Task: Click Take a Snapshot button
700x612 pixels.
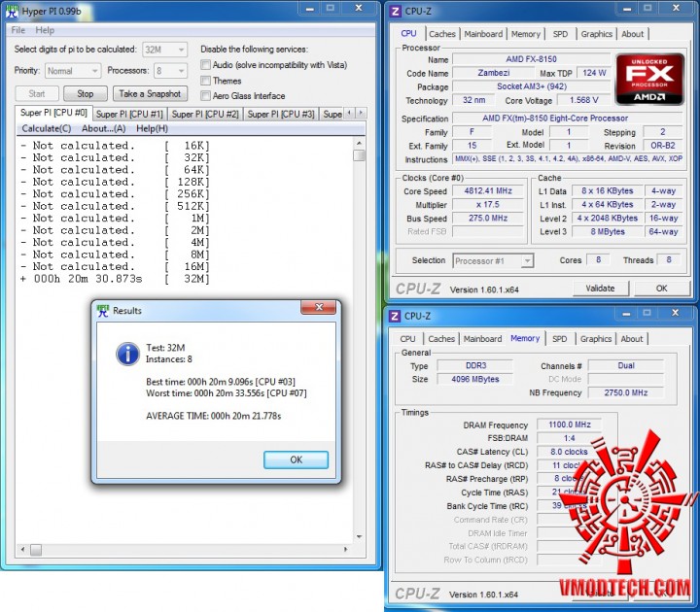Action: click(x=150, y=93)
